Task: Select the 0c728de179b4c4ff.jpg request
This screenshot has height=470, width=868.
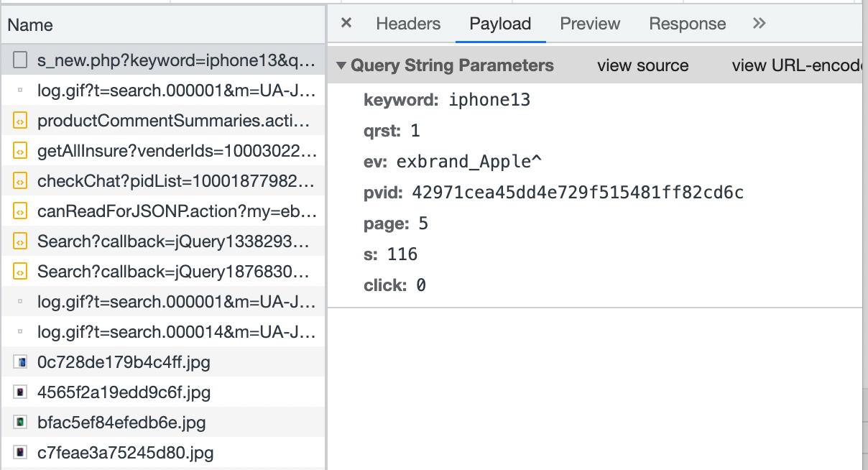Action: coord(162,362)
